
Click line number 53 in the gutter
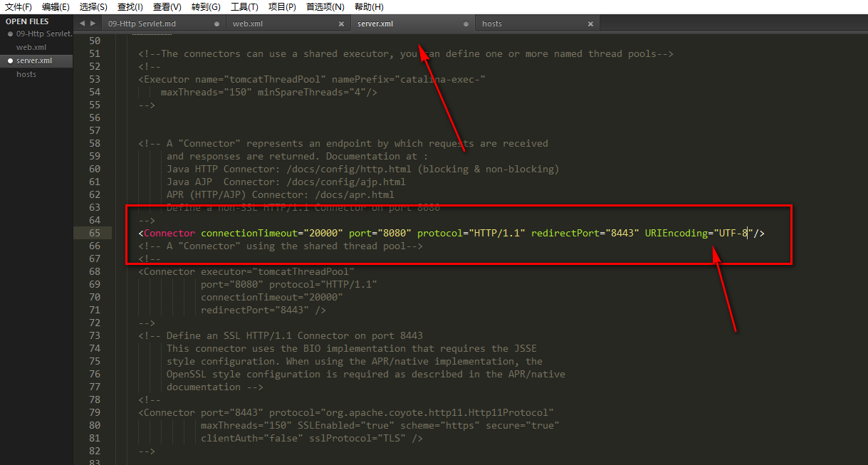(x=95, y=79)
